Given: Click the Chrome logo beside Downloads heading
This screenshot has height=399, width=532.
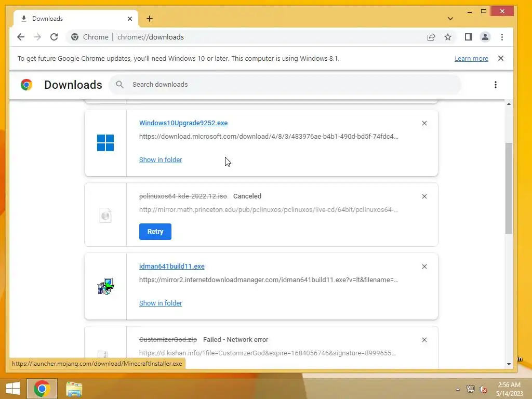Looking at the screenshot, I should [x=26, y=85].
